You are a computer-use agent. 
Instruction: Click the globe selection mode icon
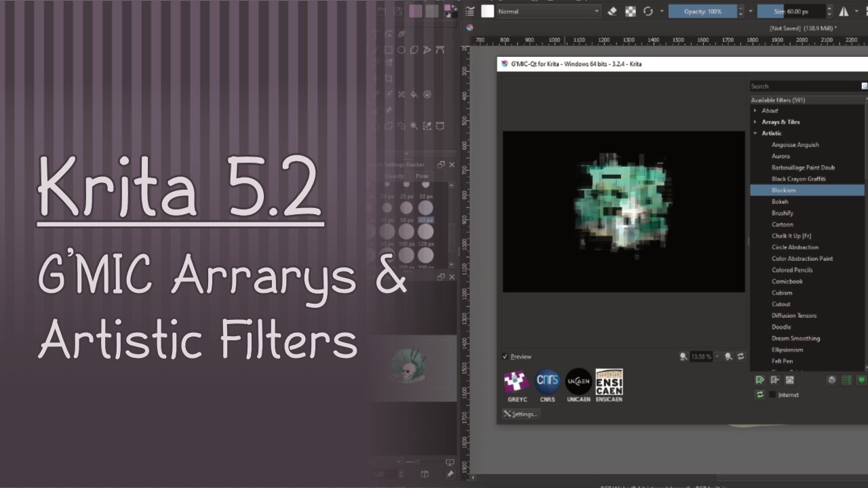pos(832,380)
